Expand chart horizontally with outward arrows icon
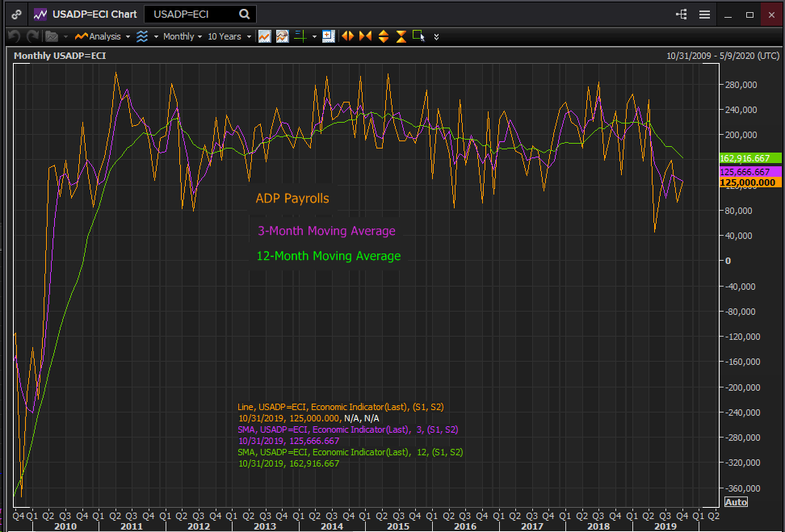This screenshot has width=785, height=532. pyautogui.click(x=348, y=36)
